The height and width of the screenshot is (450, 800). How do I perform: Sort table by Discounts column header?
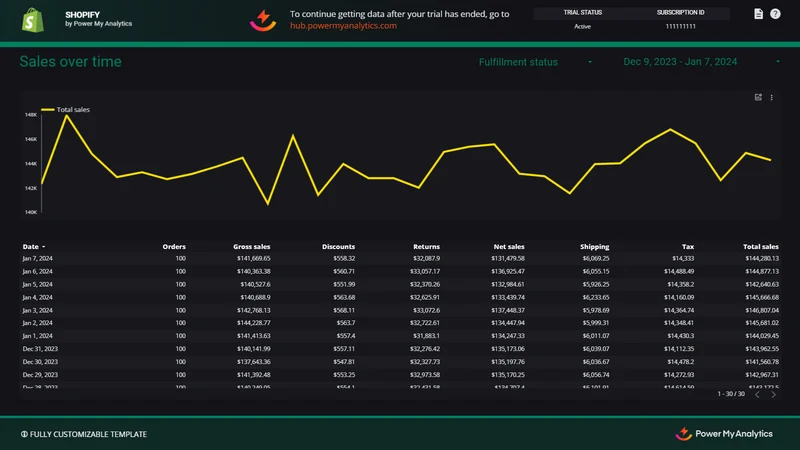338,246
